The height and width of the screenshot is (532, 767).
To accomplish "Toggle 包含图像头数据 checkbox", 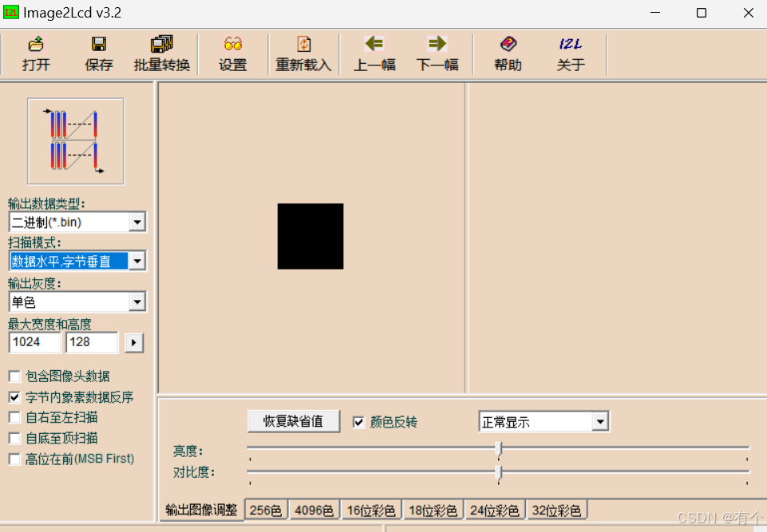I will tap(14, 376).
